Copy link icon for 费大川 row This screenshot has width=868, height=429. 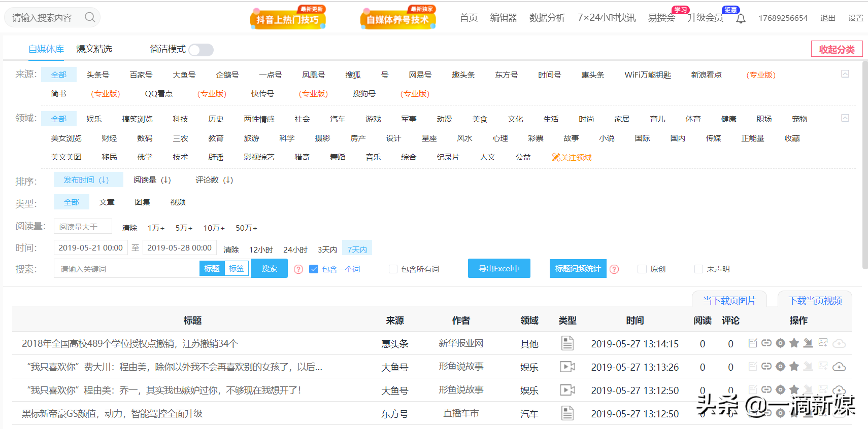[x=766, y=366]
